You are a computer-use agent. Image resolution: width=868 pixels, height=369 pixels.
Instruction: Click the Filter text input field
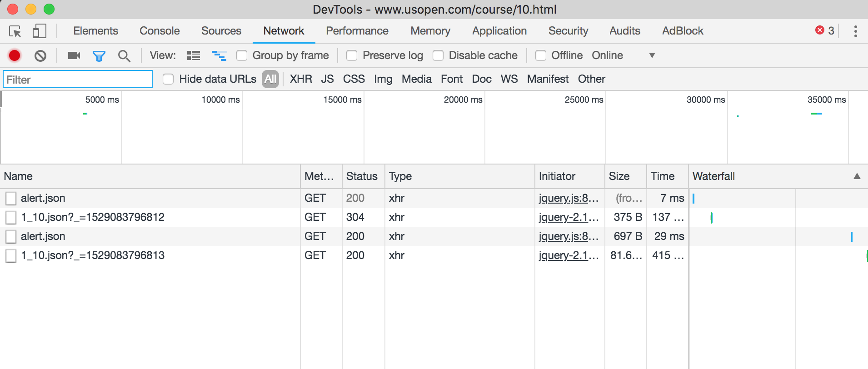coord(78,80)
